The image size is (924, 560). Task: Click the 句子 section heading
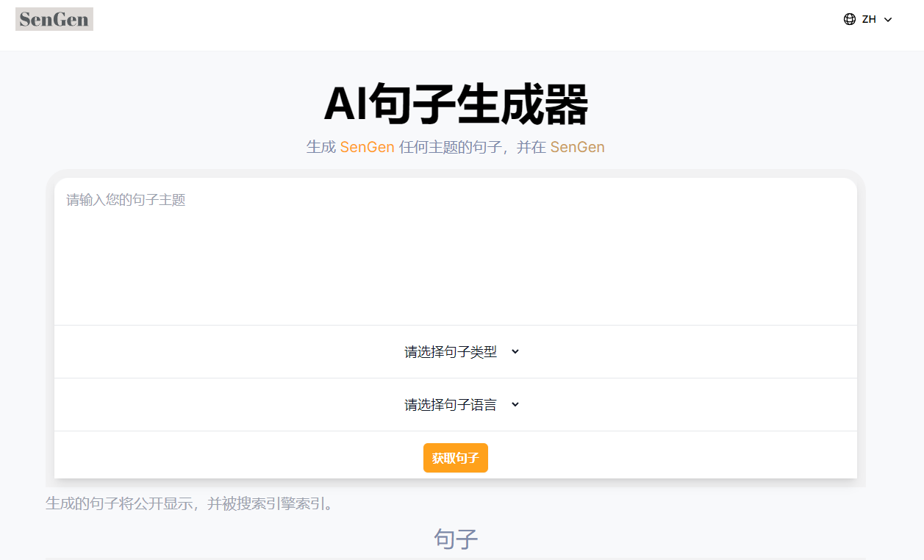(456, 539)
